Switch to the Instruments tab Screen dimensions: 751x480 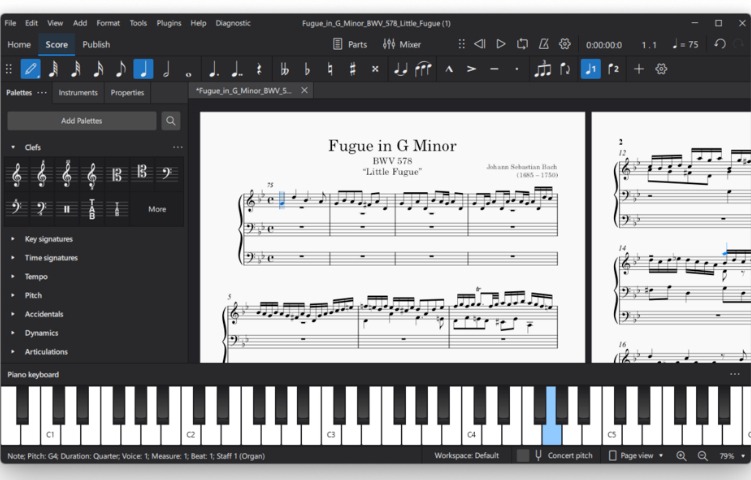(78, 92)
